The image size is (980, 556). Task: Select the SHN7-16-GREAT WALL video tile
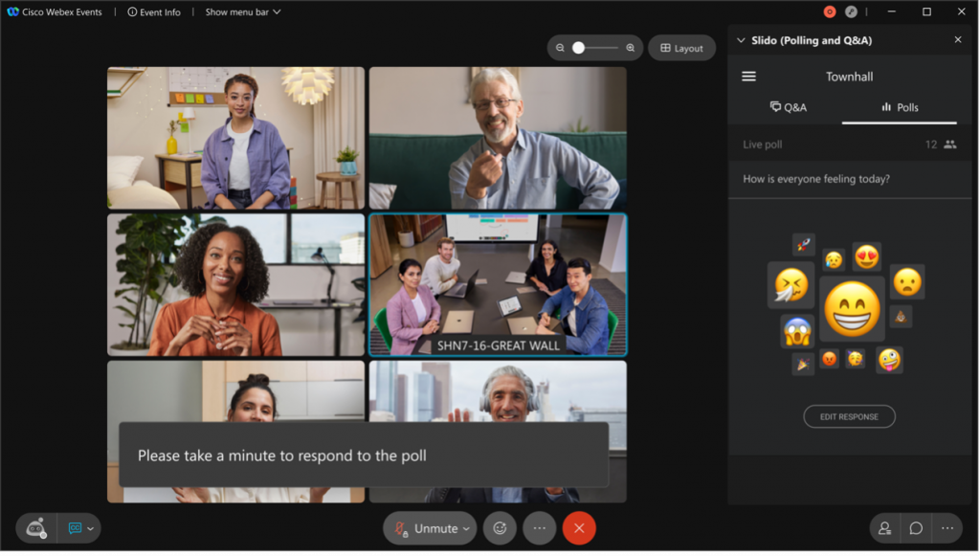point(499,282)
